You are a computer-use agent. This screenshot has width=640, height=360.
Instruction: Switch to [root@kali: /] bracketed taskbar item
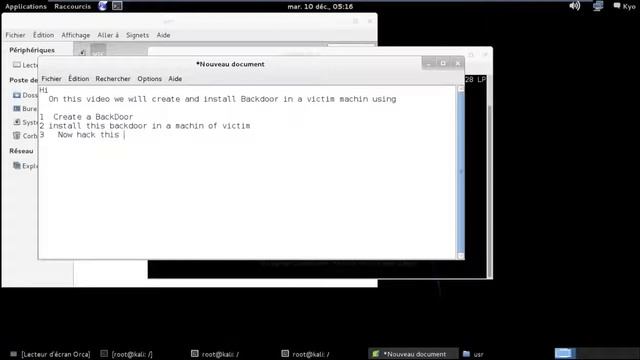[127, 354]
